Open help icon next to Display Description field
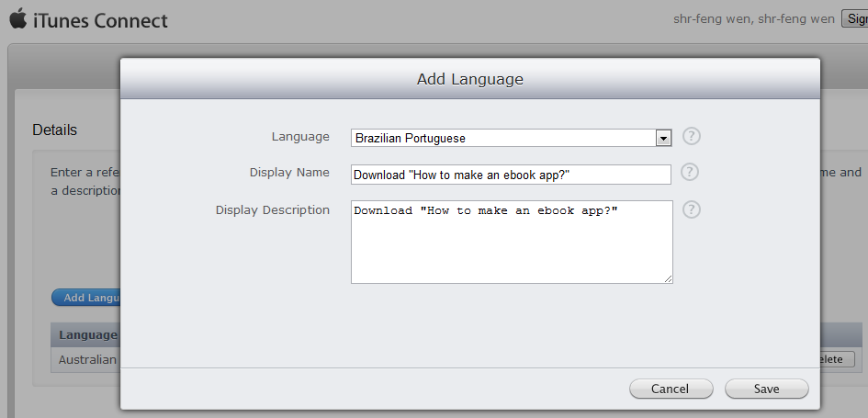 692,209
